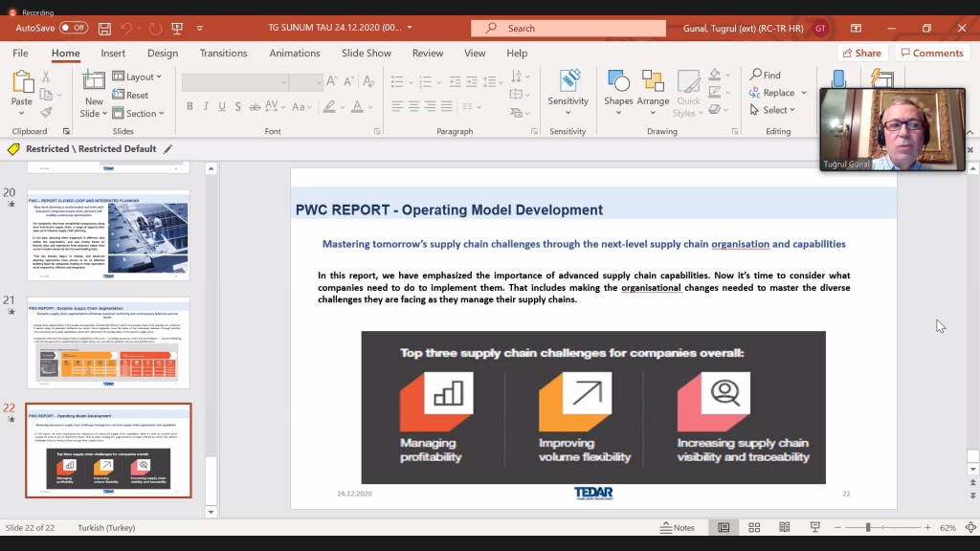Open Quick Styles gallery icon

tap(688, 82)
